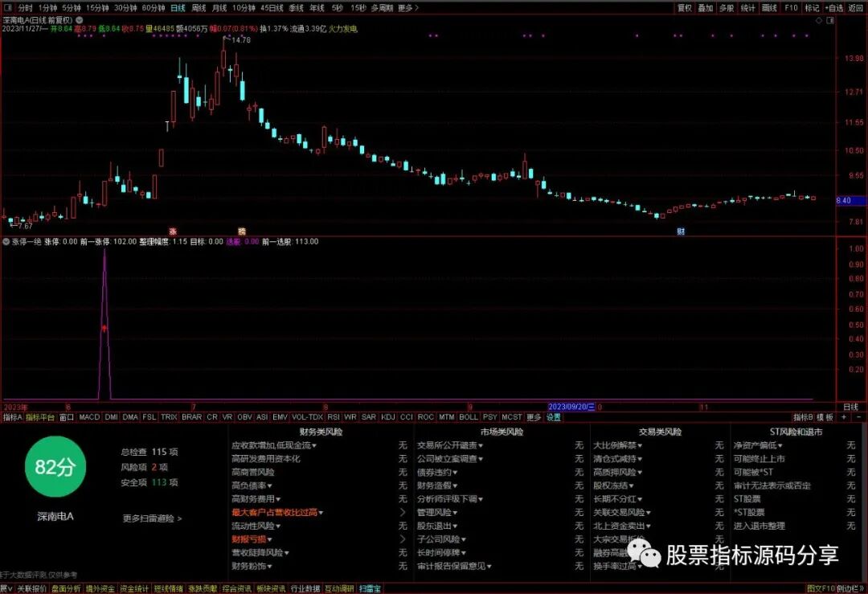Expand 高负债率 risk item
Screen dimensions: 868x594
[x=252, y=485]
